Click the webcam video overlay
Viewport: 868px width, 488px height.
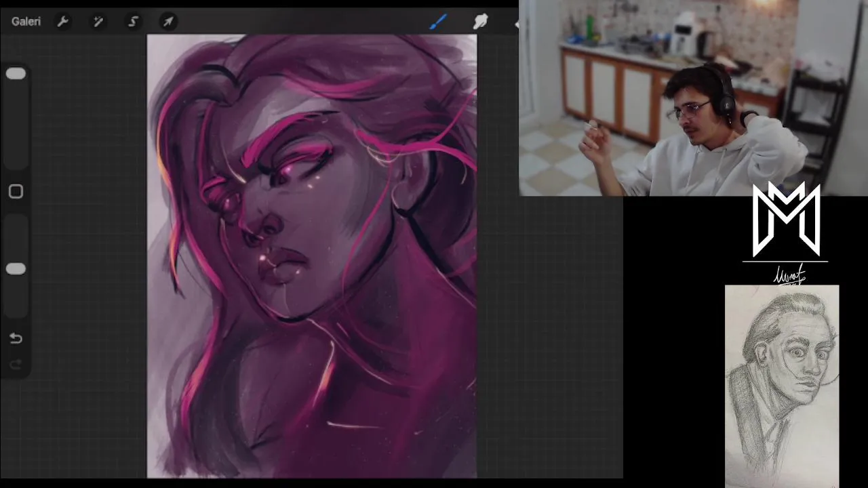[x=693, y=98]
